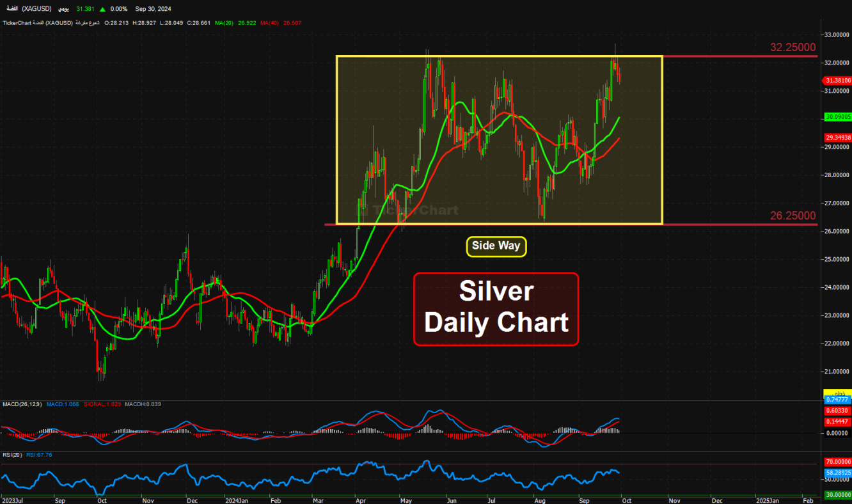This screenshot has height=504, width=852.
Task: Select the Silver Daily Chart text box
Action: click(496, 309)
